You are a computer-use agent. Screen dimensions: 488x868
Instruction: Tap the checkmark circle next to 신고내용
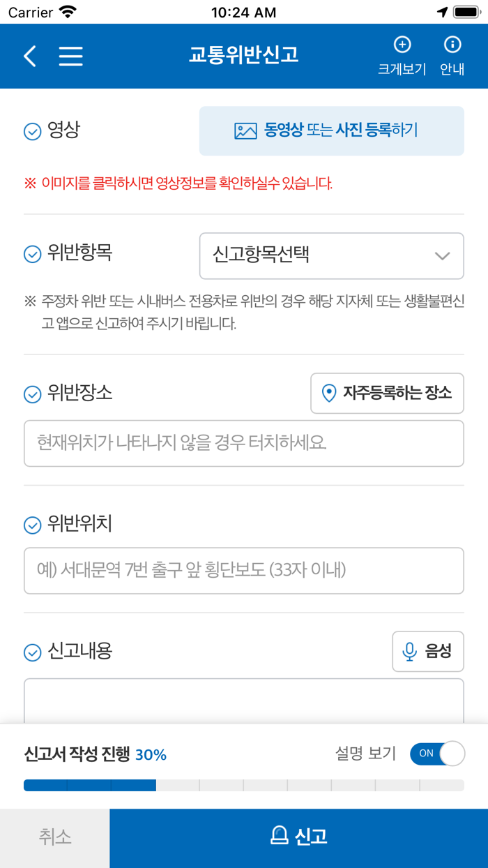click(x=31, y=652)
